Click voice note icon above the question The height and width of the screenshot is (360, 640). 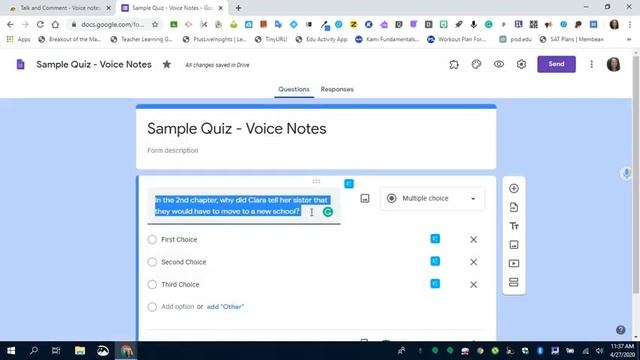click(x=349, y=184)
